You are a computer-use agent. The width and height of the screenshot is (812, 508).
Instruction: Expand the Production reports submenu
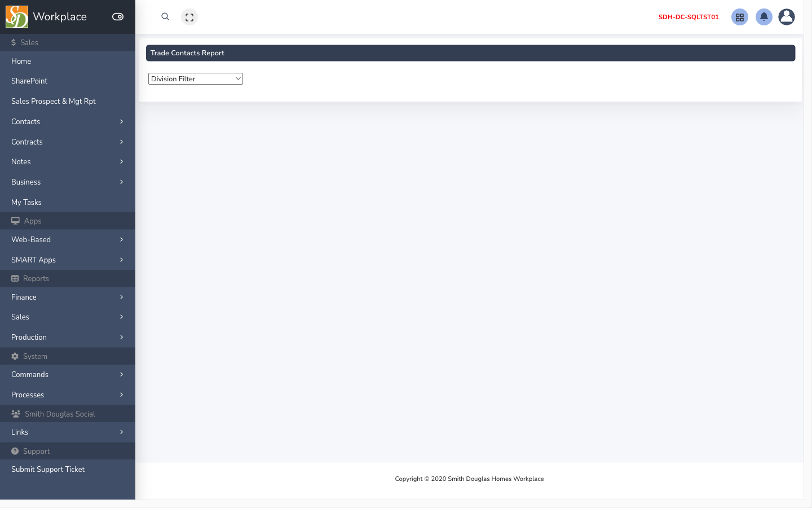point(68,337)
